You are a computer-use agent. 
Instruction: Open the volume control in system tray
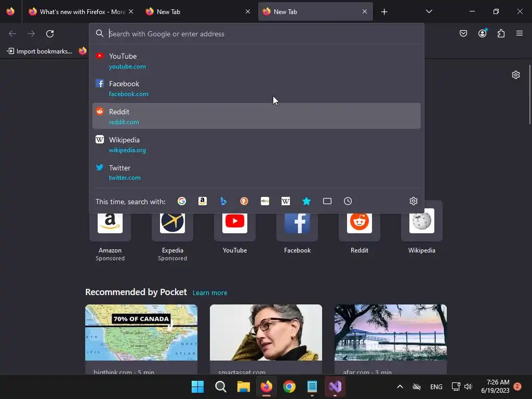(468, 387)
